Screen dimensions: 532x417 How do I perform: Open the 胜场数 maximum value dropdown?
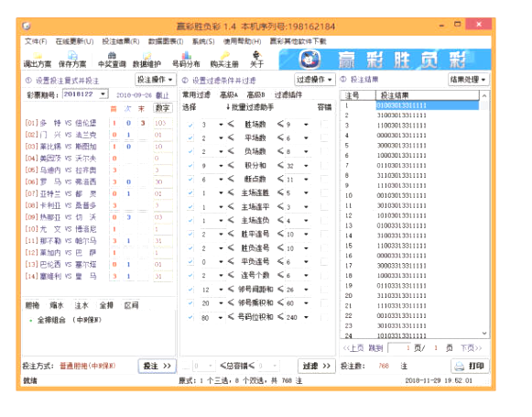tap(306, 125)
